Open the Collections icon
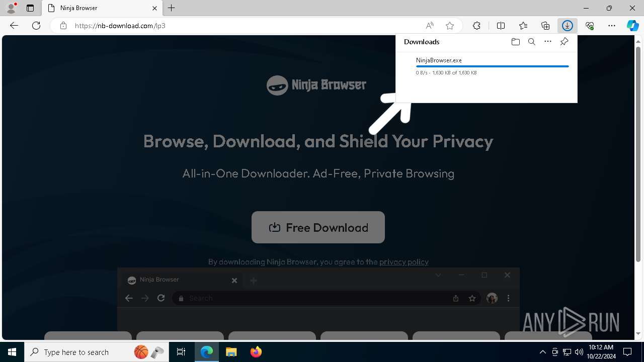Image resolution: width=644 pixels, height=362 pixels. point(545,26)
